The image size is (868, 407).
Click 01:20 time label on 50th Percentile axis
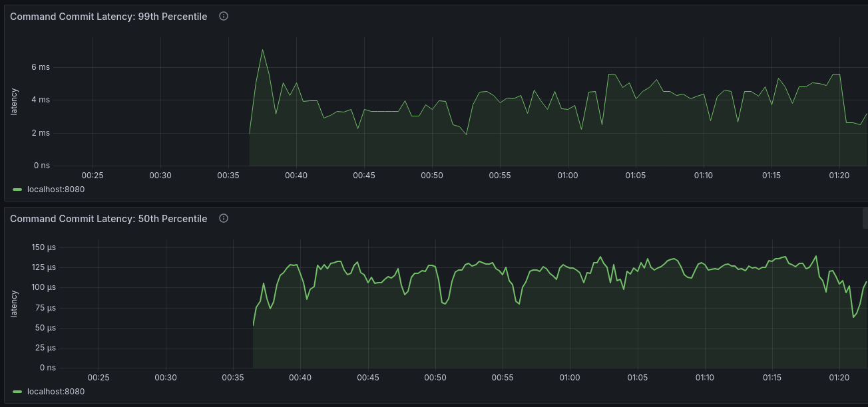pos(839,378)
